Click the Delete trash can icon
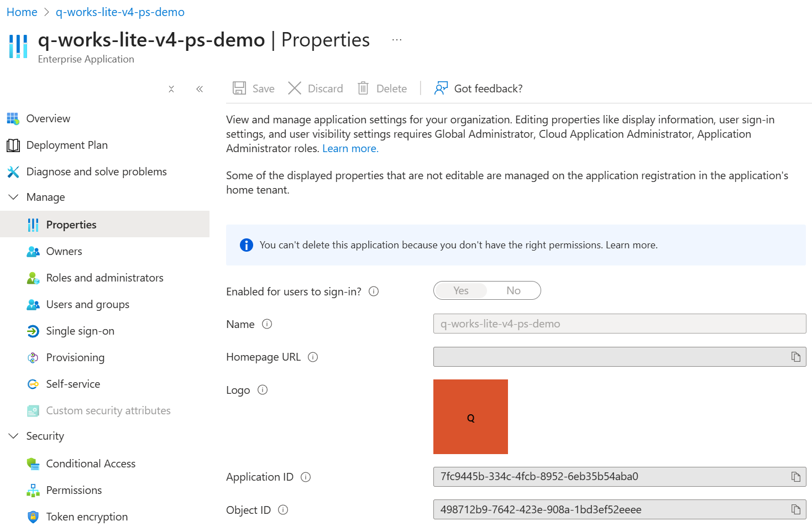Screen dimensions: 812x526 click(363, 88)
